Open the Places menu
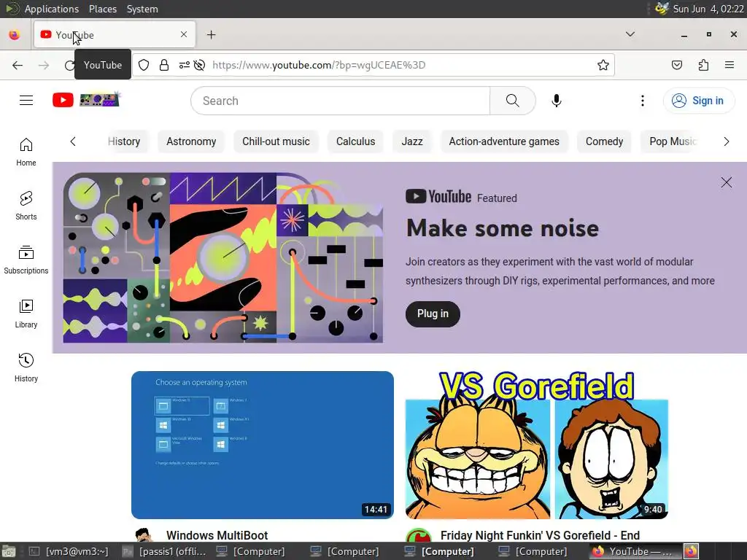This screenshot has width=747, height=560. point(102,9)
